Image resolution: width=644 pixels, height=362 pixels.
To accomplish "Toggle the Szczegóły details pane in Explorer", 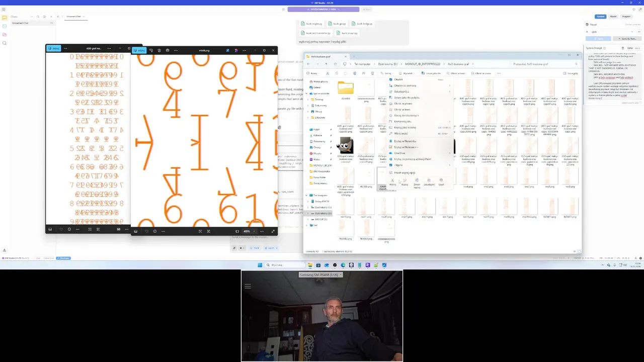I will click(x=571, y=73).
